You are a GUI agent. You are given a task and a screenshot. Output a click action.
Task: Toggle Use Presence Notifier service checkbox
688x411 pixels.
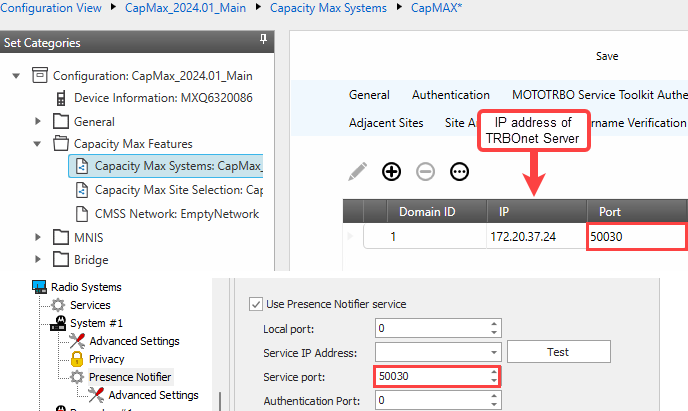click(253, 303)
